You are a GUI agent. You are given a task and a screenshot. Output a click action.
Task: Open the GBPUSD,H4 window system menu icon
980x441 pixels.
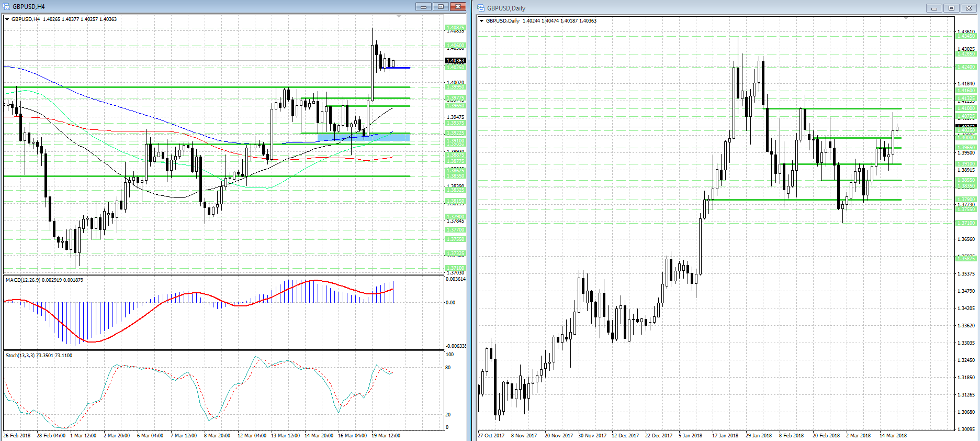pyautogui.click(x=7, y=7)
